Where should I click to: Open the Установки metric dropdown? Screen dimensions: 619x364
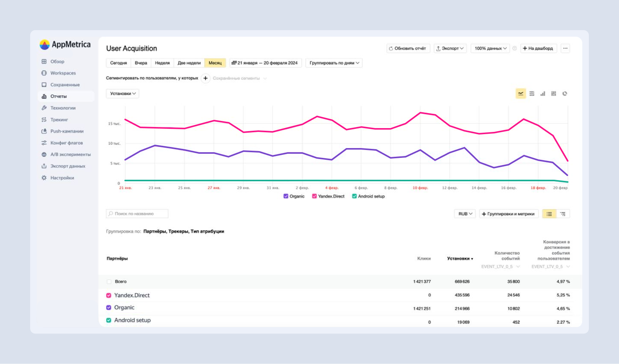pyautogui.click(x=123, y=93)
